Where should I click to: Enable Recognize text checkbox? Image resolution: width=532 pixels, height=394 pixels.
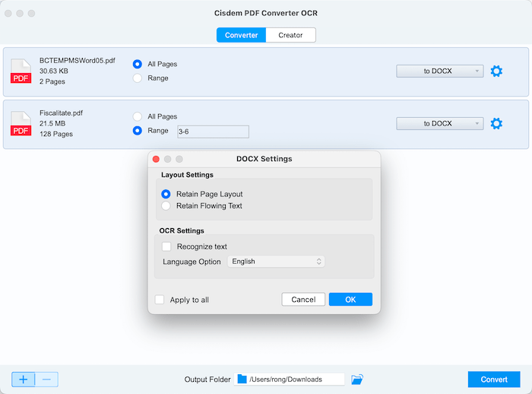click(x=166, y=246)
